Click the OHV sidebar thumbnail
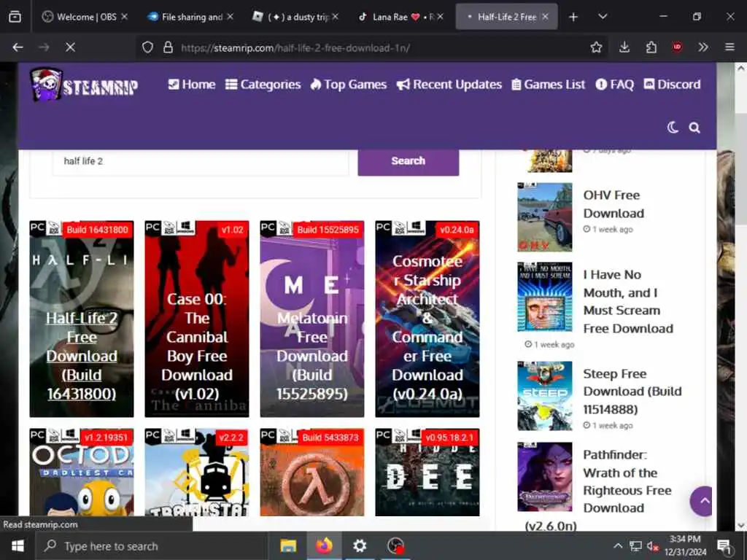 tap(544, 217)
